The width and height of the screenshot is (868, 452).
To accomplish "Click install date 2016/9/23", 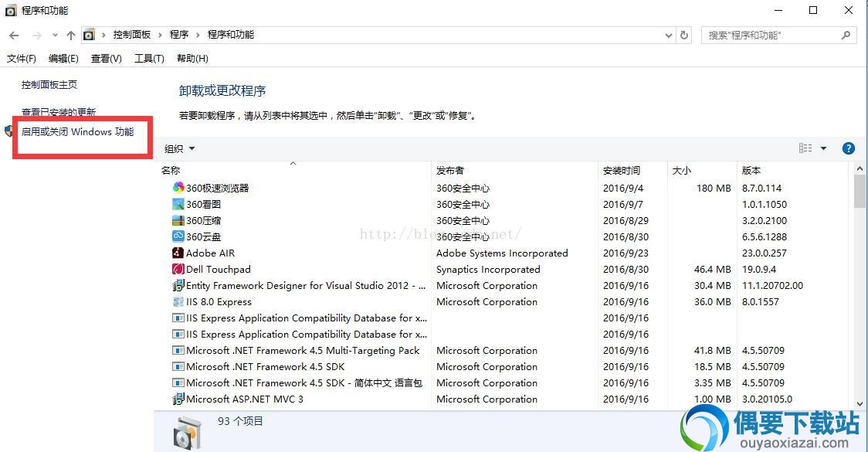I will 626,253.
